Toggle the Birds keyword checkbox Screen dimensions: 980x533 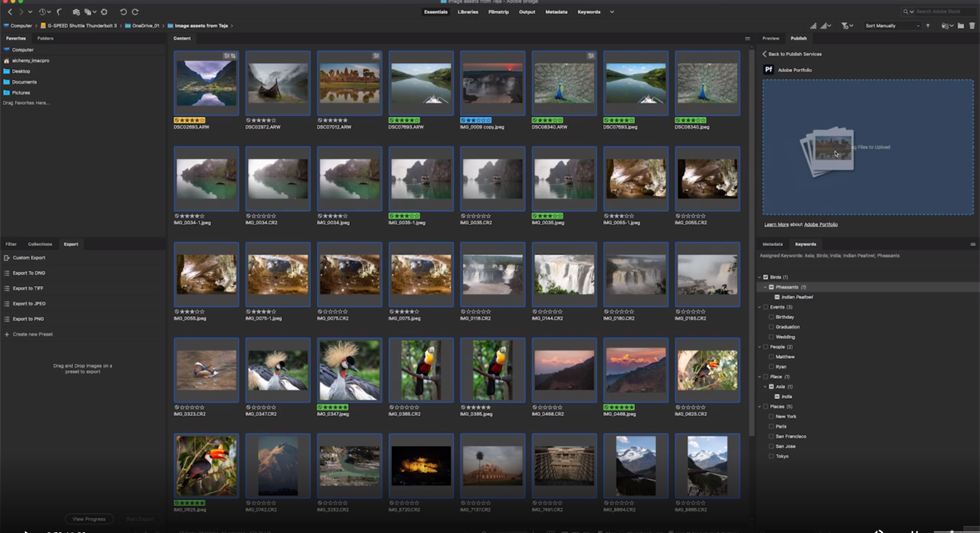click(x=765, y=277)
